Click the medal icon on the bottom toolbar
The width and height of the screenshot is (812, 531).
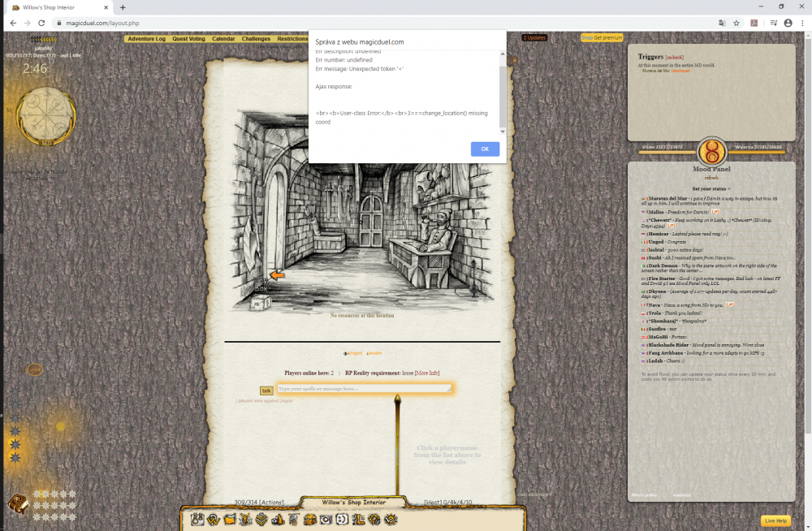pos(261,520)
